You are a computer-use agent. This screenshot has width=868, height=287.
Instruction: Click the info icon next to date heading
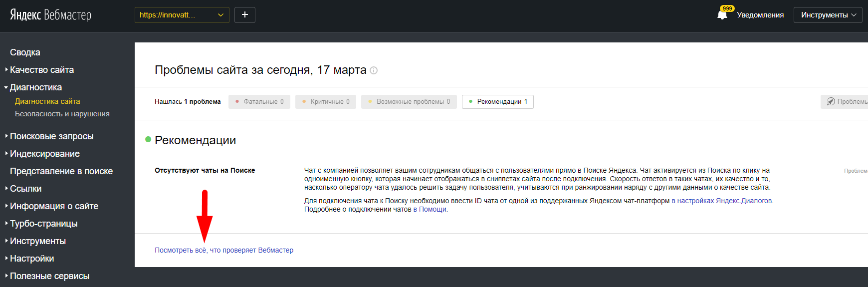click(374, 70)
